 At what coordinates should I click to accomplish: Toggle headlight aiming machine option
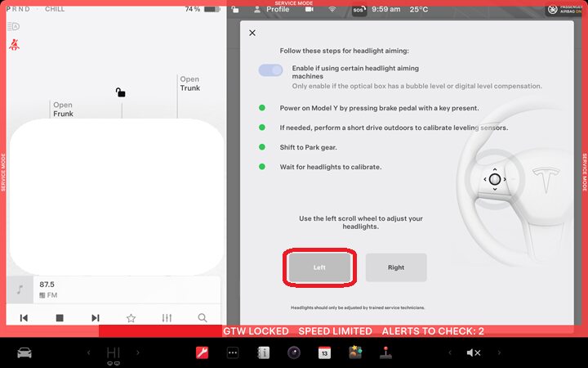[x=270, y=70]
